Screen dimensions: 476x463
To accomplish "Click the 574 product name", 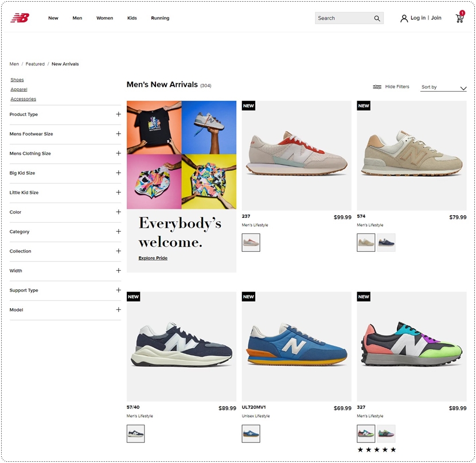I will 361,216.
